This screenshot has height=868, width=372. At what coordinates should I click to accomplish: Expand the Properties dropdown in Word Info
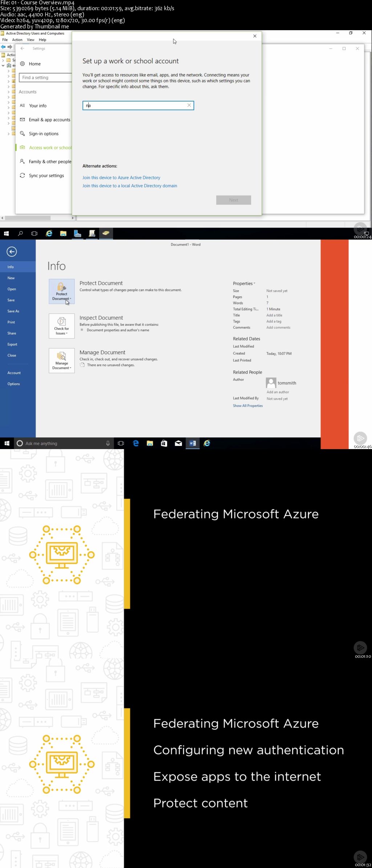244,283
